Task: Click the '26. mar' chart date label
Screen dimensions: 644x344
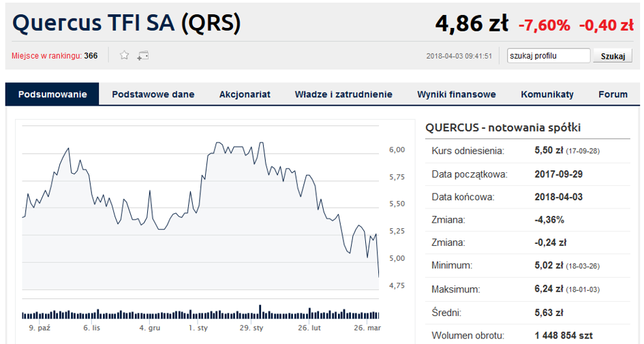Action: click(x=367, y=328)
